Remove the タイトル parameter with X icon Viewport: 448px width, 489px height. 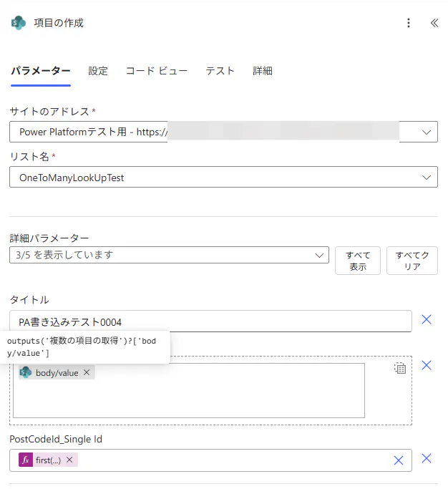(x=427, y=320)
